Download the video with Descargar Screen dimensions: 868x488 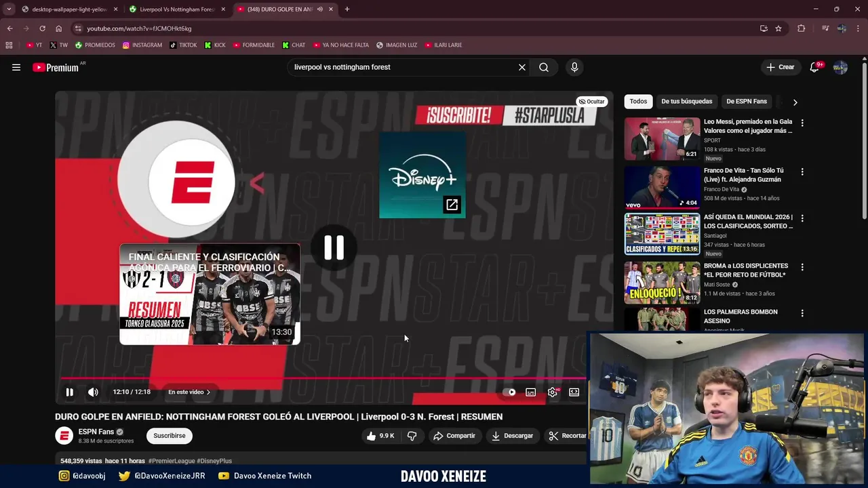point(513,436)
